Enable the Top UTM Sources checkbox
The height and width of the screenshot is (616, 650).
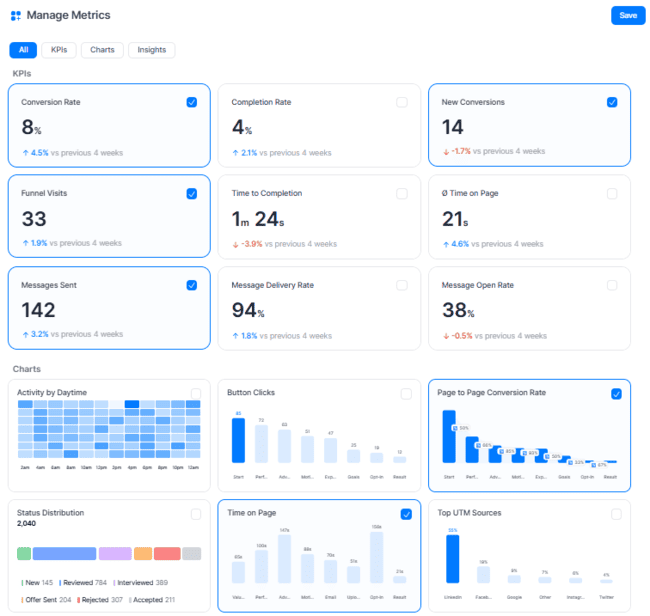point(616,514)
